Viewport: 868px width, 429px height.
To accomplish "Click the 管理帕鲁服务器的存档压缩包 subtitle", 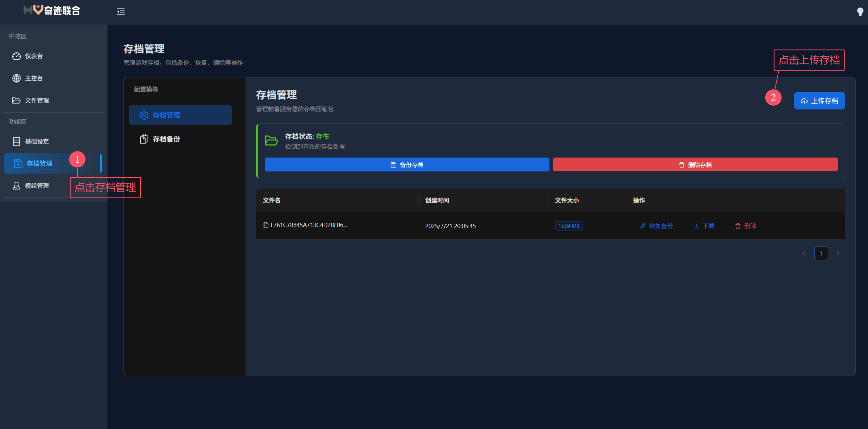I will click(x=295, y=109).
